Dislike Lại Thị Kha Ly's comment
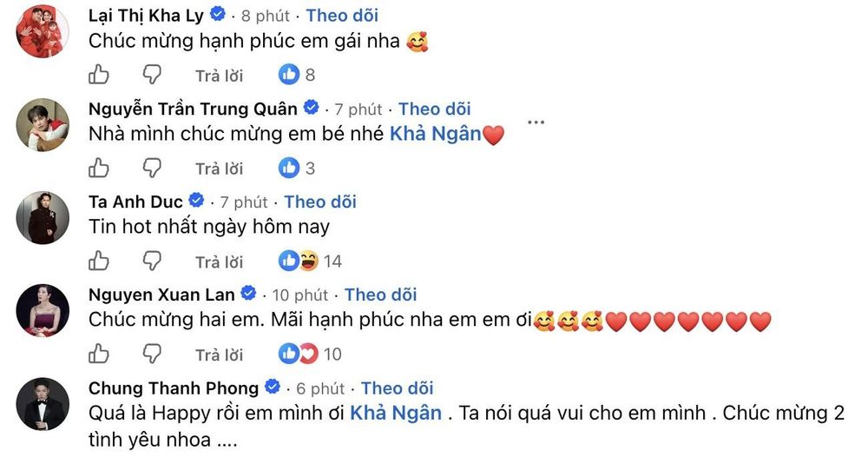 point(152,75)
